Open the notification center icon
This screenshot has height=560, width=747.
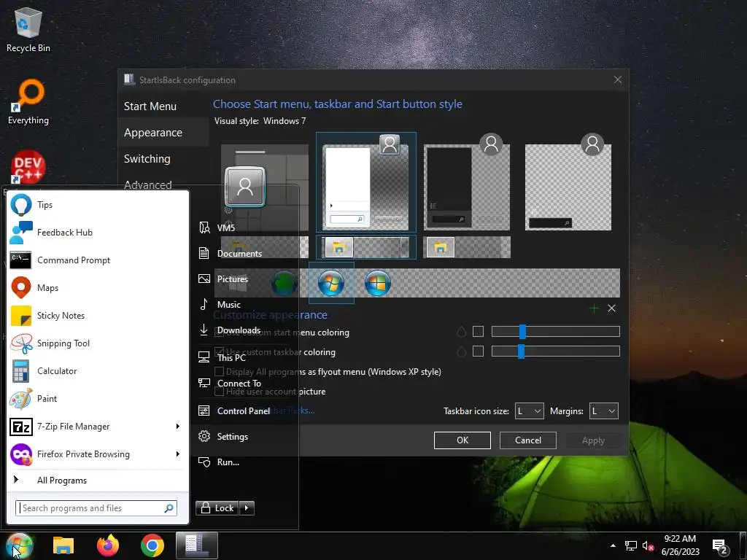coord(719,547)
